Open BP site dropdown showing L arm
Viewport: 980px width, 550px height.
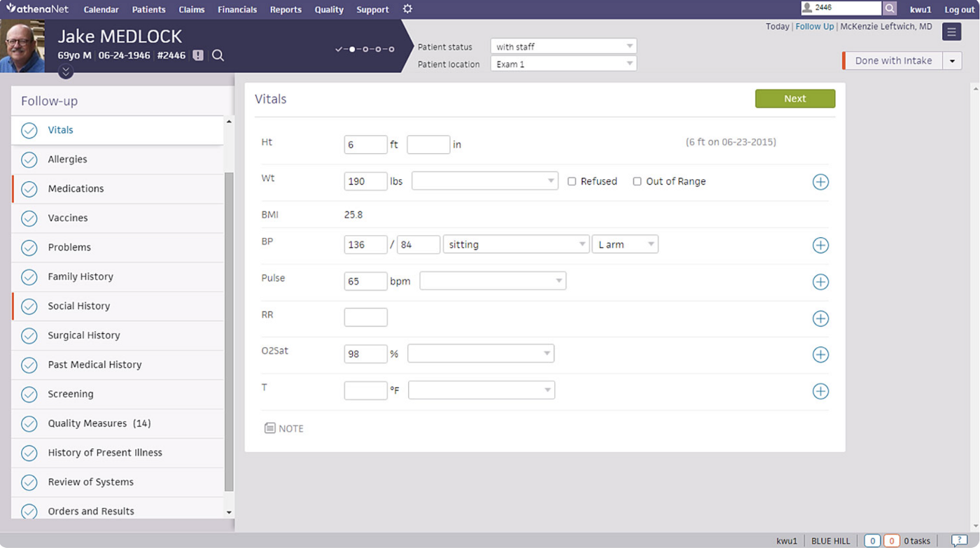point(624,244)
